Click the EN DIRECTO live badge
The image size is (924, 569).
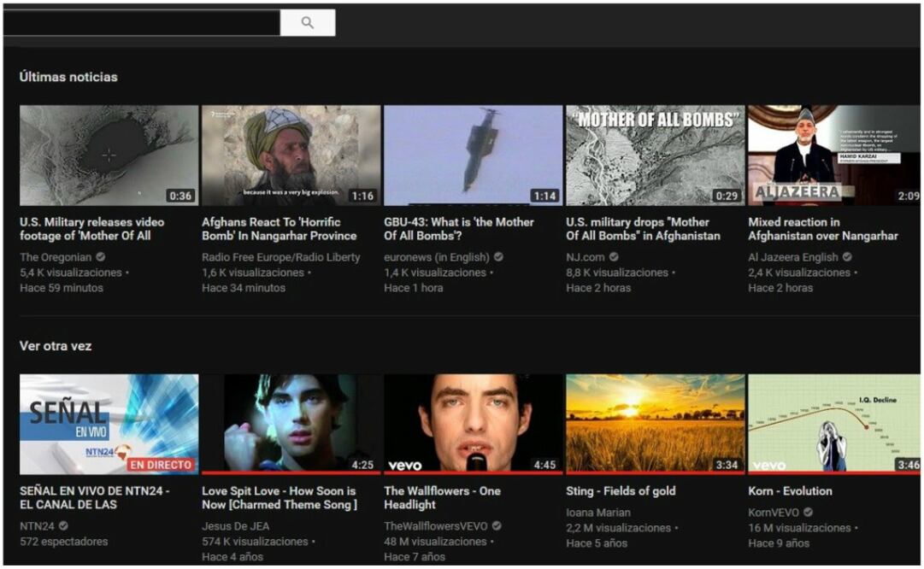pyautogui.click(x=161, y=466)
